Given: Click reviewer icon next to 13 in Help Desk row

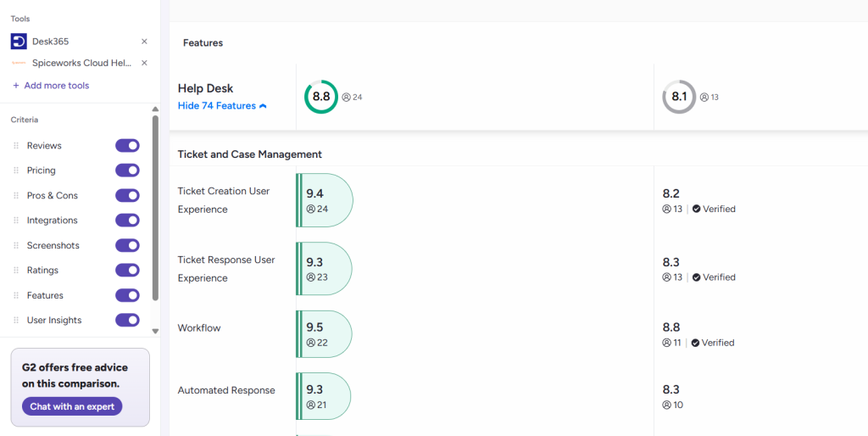Looking at the screenshot, I should tap(704, 97).
